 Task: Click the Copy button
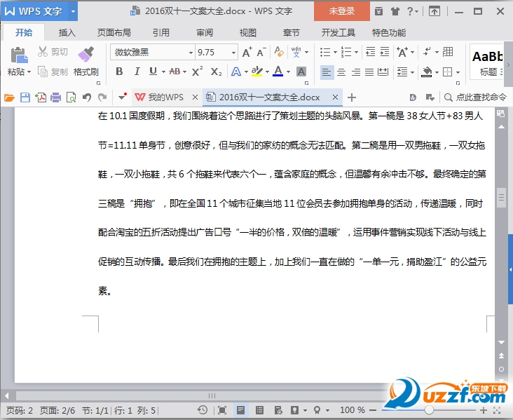tap(53, 72)
